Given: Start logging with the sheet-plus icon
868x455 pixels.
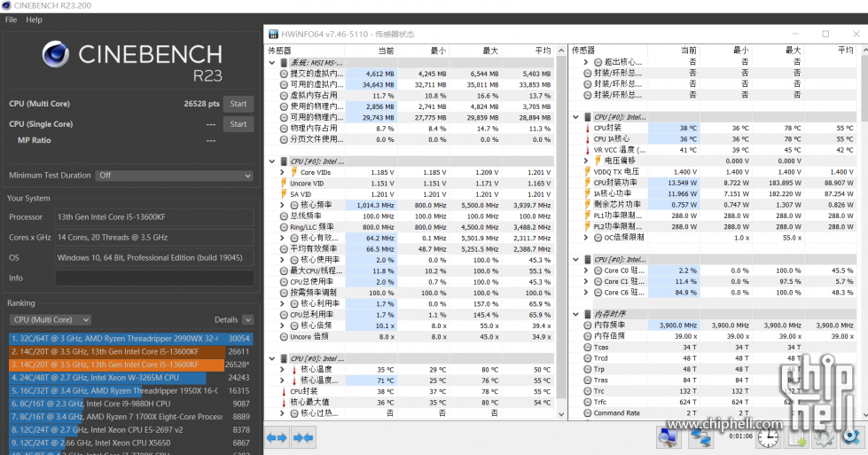Looking at the screenshot, I should click(x=796, y=438).
